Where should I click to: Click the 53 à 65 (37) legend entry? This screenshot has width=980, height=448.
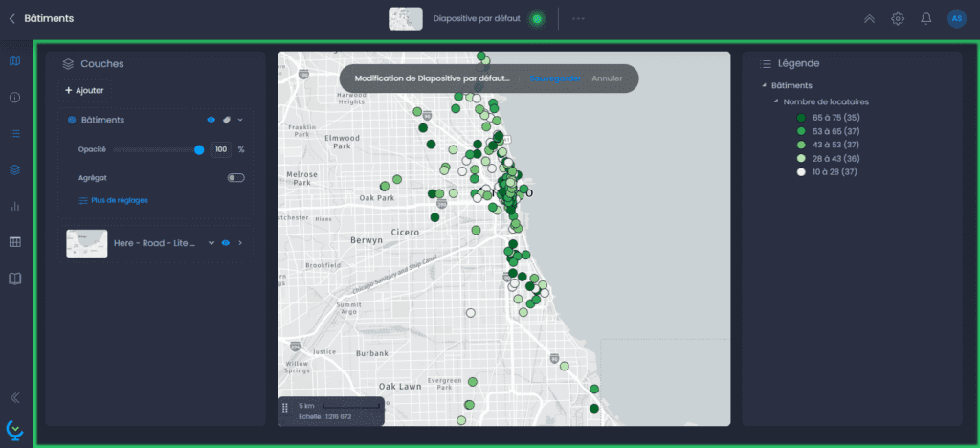point(826,131)
